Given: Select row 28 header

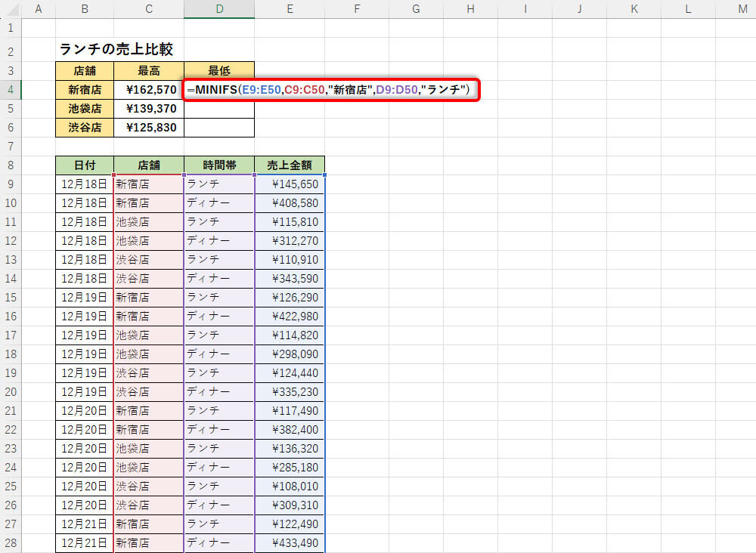Looking at the screenshot, I should coord(11,543).
